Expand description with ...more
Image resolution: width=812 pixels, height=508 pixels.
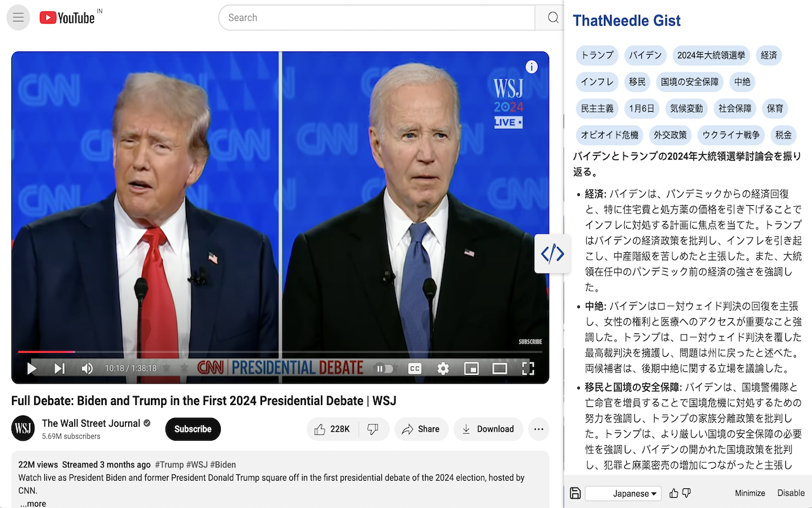pos(32,504)
